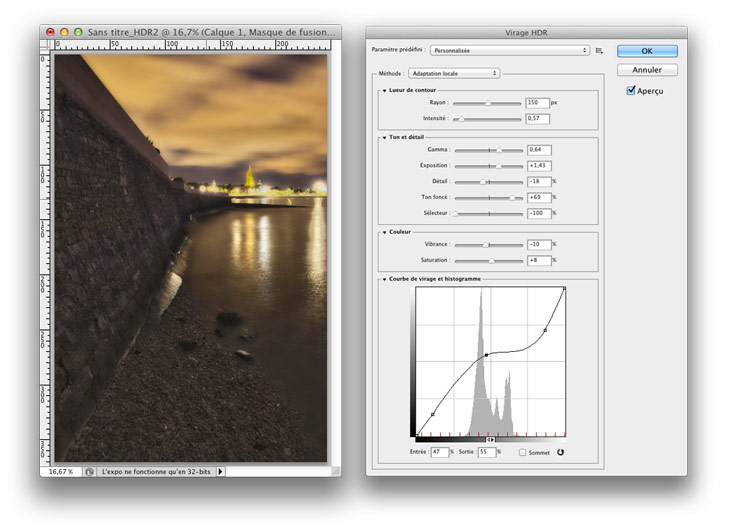
Task: Reset the curve with the circular arrow icon
Action: [x=560, y=452]
